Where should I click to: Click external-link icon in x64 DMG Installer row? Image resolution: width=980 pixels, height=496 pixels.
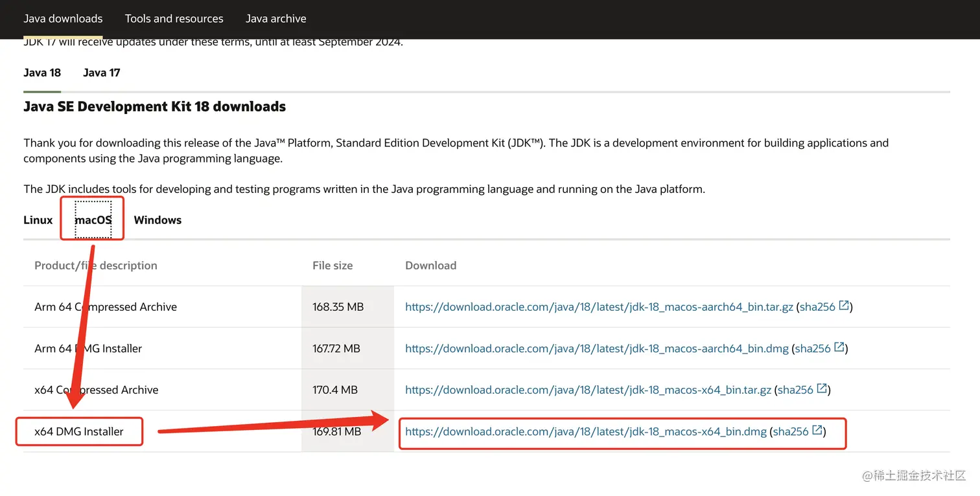(817, 430)
